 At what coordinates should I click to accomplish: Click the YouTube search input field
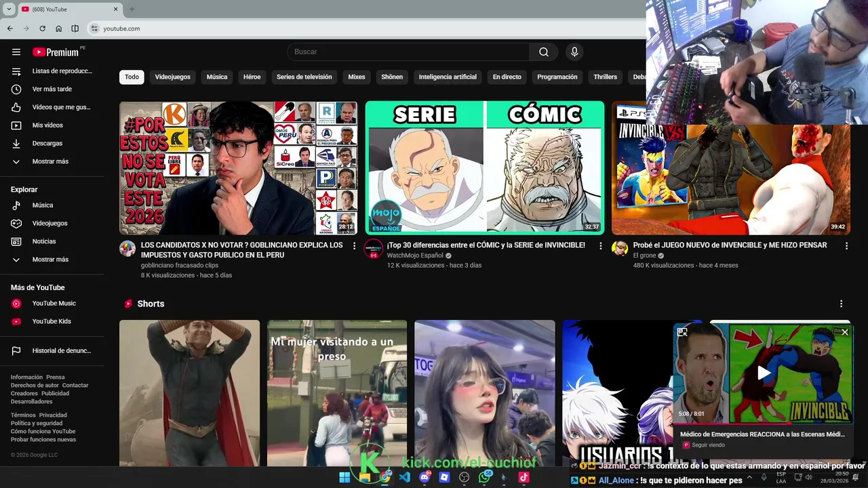coord(409,52)
